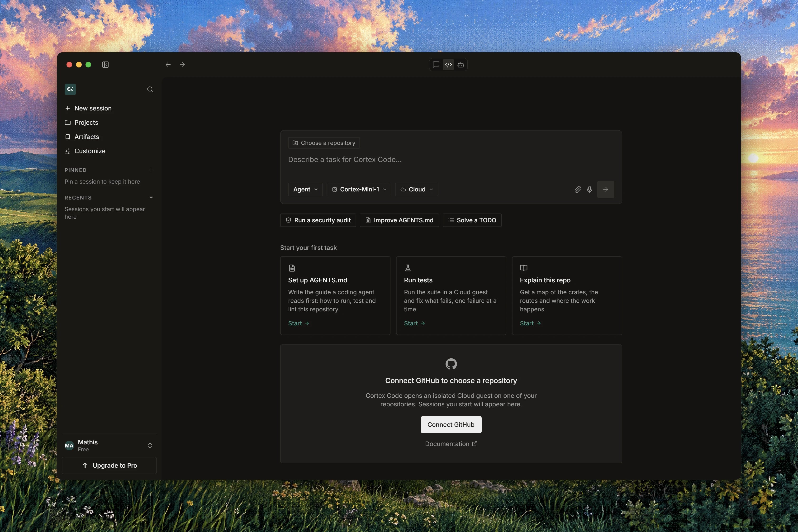This screenshot has height=532, width=798.
Task: Expand the Mathis account switcher
Action: [x=150, y=446]
